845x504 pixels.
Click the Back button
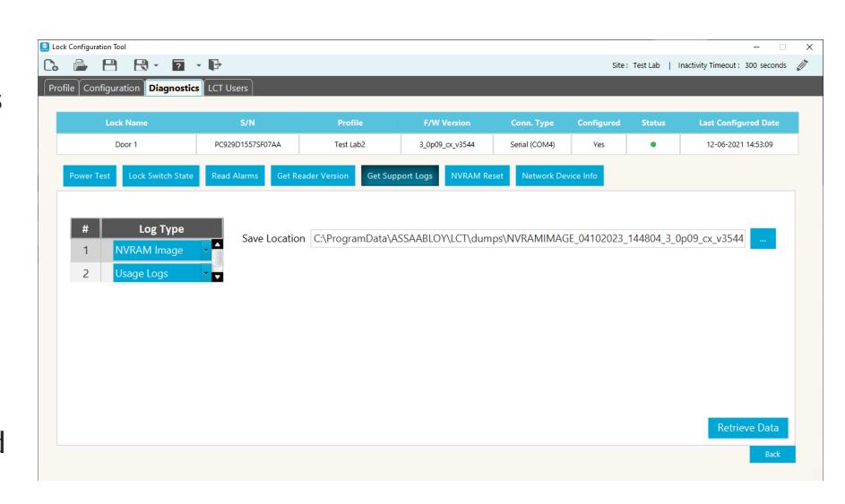tap(772, 454)
